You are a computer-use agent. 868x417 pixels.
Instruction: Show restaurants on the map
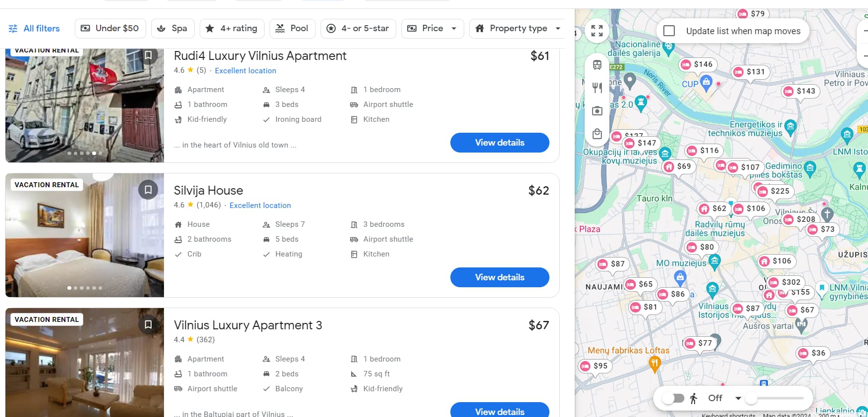point(597,88)
